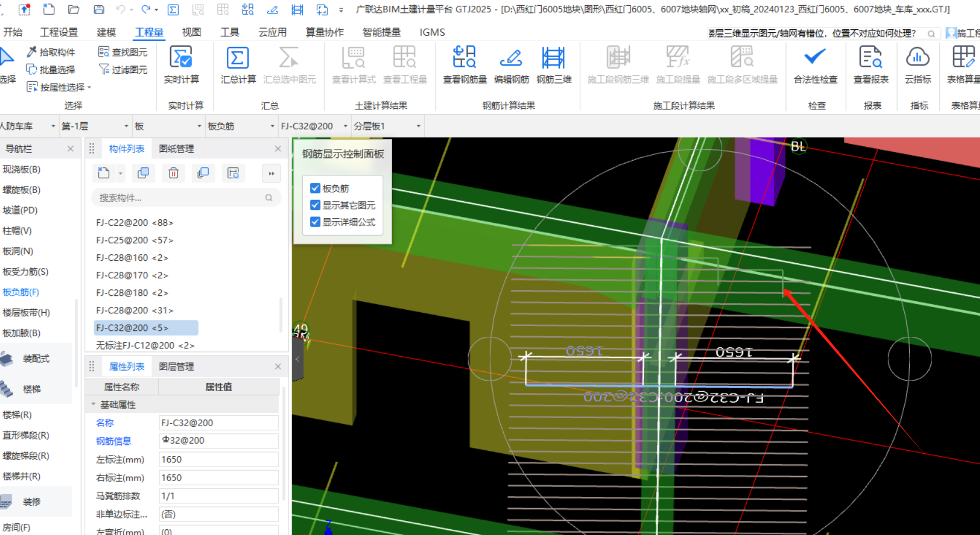Open 查看钢筋量 tool
Image resolution: width=980 pixels, height=535 pixels.
click(x=465, y=65)
